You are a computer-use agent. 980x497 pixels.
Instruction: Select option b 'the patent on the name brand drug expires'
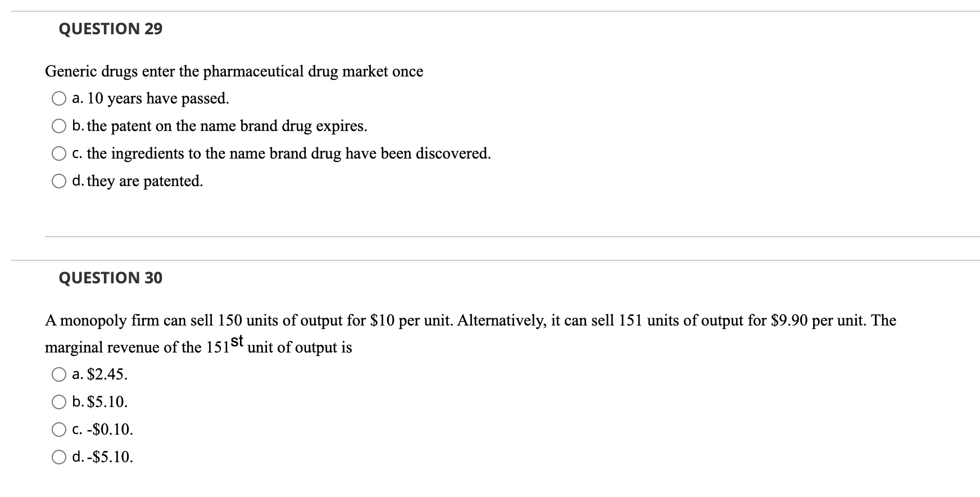pos(58,126)
